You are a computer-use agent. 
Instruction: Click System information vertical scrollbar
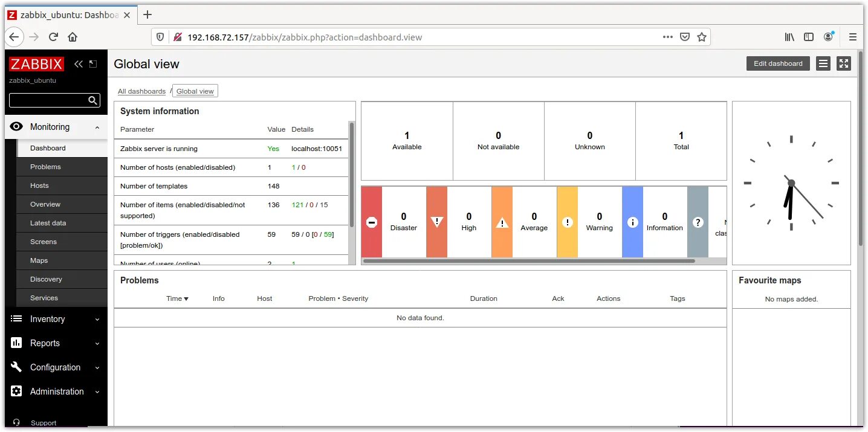[352, 174]
